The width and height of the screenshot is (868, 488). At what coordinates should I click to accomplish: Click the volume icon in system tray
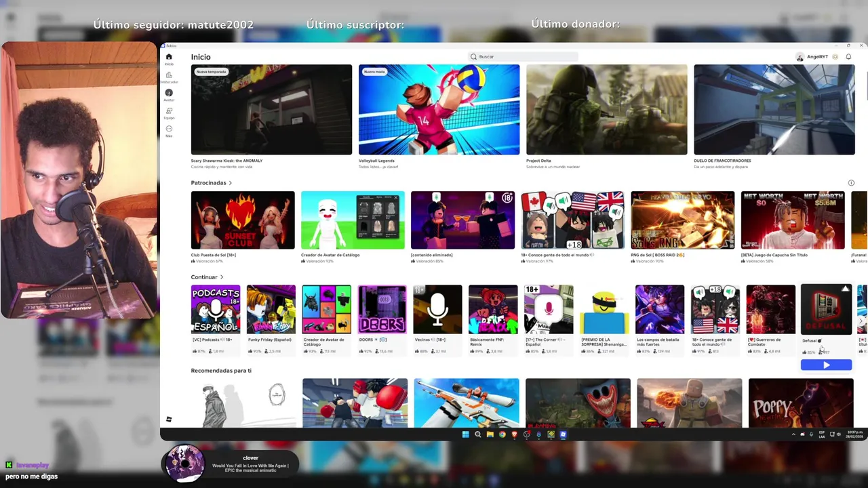click(839, 434)
